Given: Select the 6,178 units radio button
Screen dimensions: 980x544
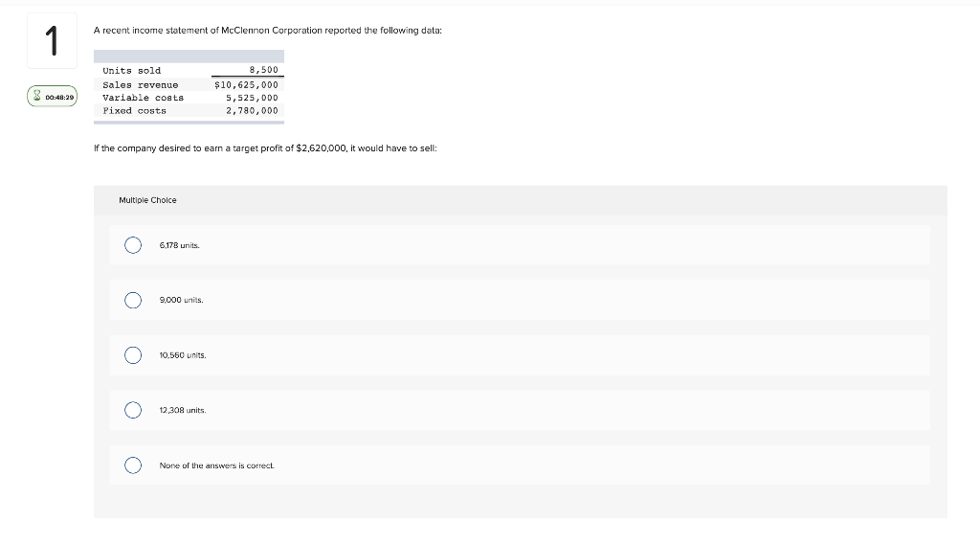Looking at the screenshot, I should [132, 245].
